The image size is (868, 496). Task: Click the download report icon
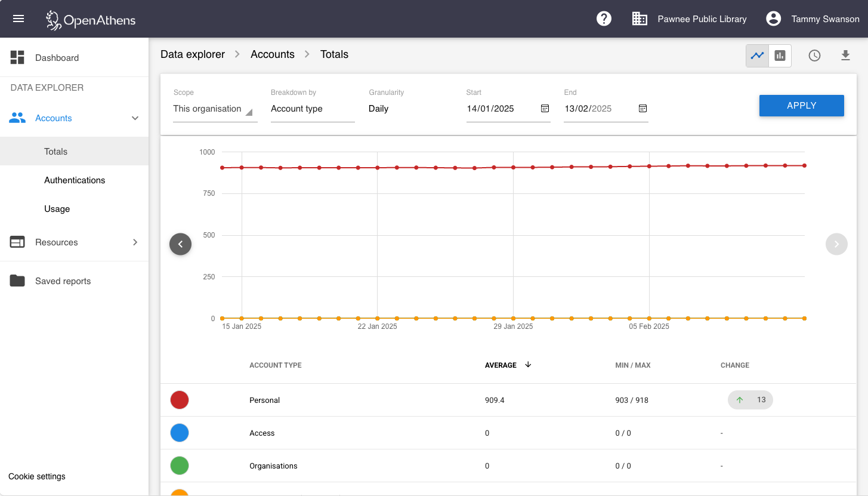(x=845, y=56)
